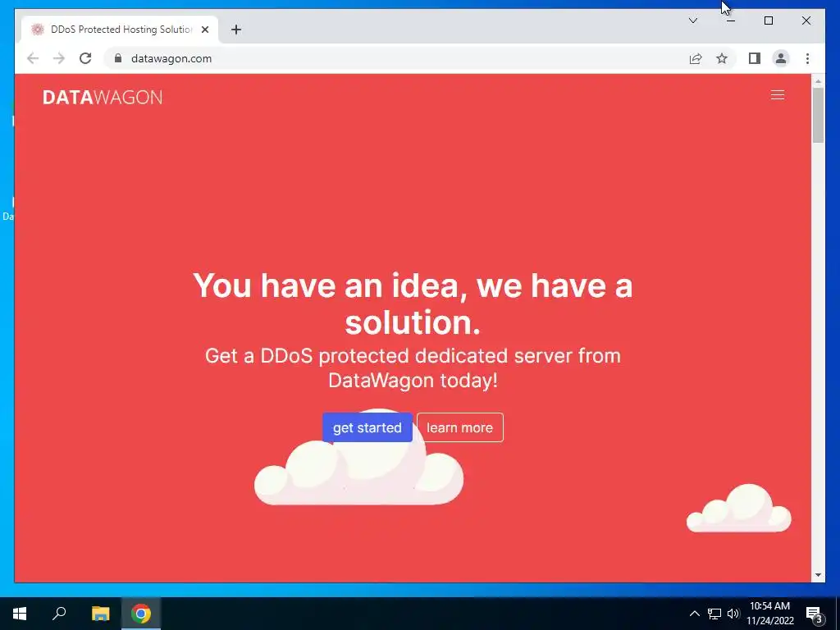The width and height of the screenshot is (840, 630).
Task: Close the DDoS Protected Hosting tab
Action: (204, 30)
